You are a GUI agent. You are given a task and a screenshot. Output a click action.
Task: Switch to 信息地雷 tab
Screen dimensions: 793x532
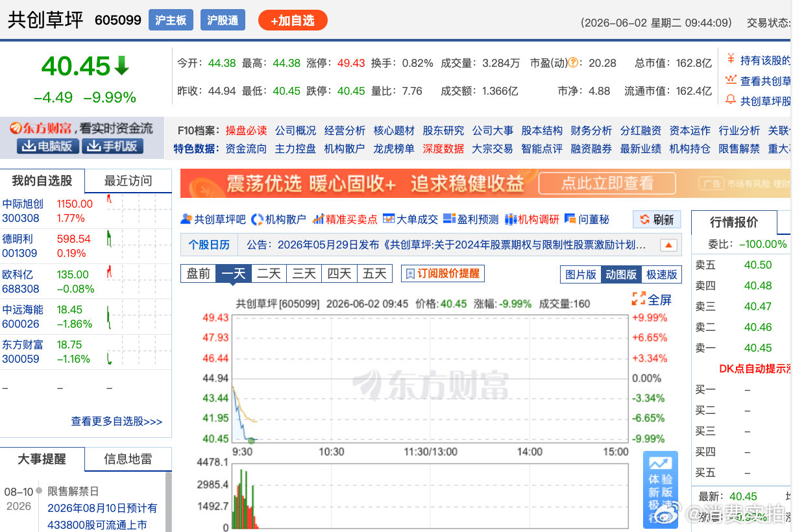[128, 459]
